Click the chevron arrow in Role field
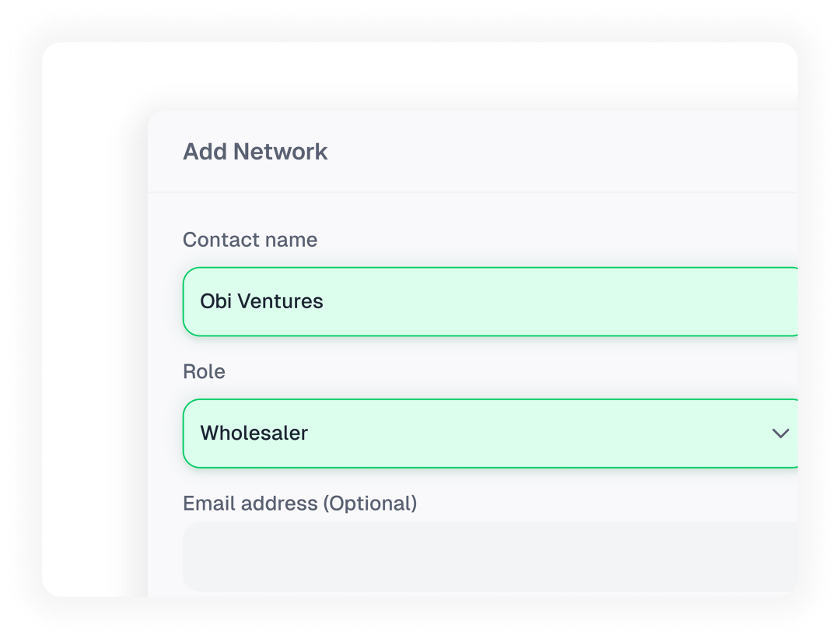This screenshot has width=840, height=639. point(780,434)
